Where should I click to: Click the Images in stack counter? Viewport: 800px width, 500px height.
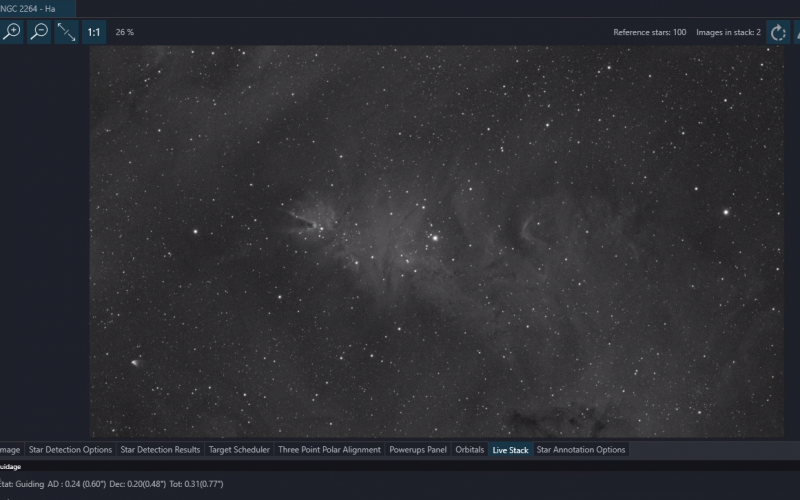(728, 32)
